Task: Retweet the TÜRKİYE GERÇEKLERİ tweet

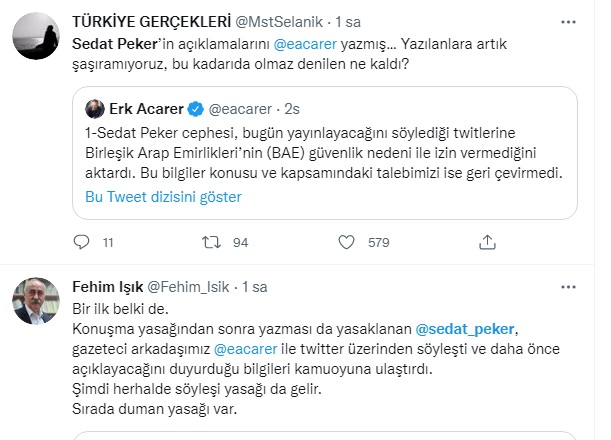Action: [x=213, y=241]
